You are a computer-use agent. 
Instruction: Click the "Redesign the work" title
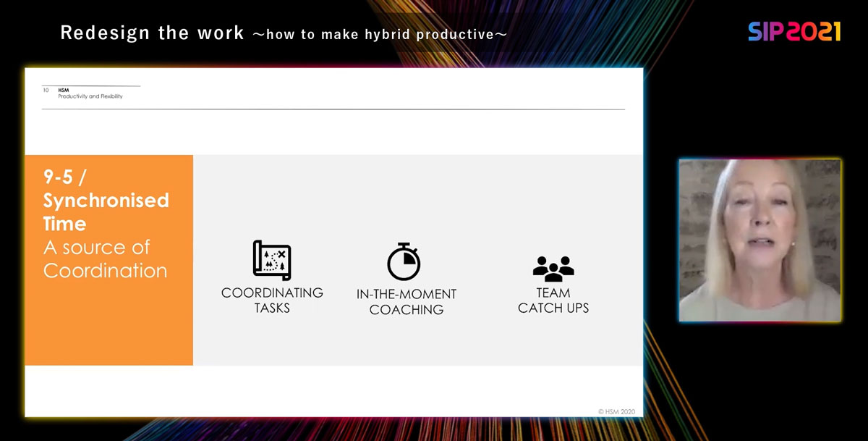click(x=152, y=33)
